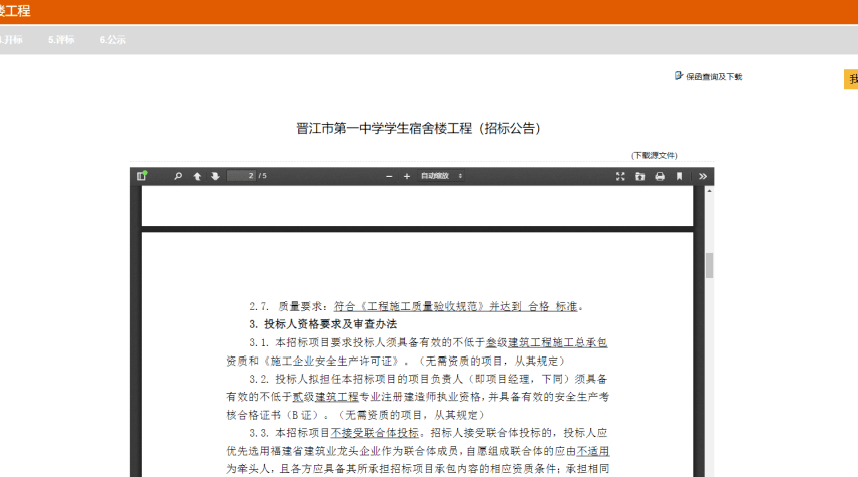Switch to the 5.评标 tab
Image resolution: width=858 pixels, height=477 pixels.
[61, 39]
